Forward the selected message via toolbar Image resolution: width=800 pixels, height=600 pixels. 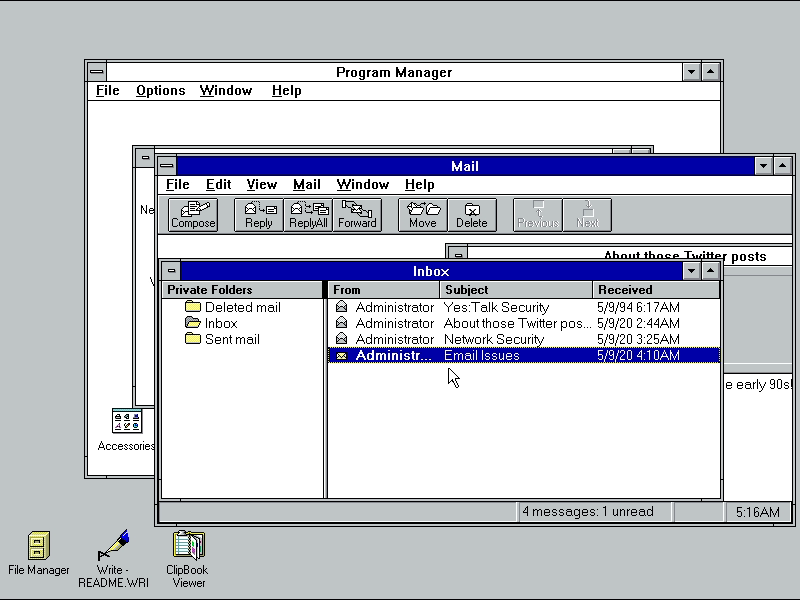click(x=357, y=214)
